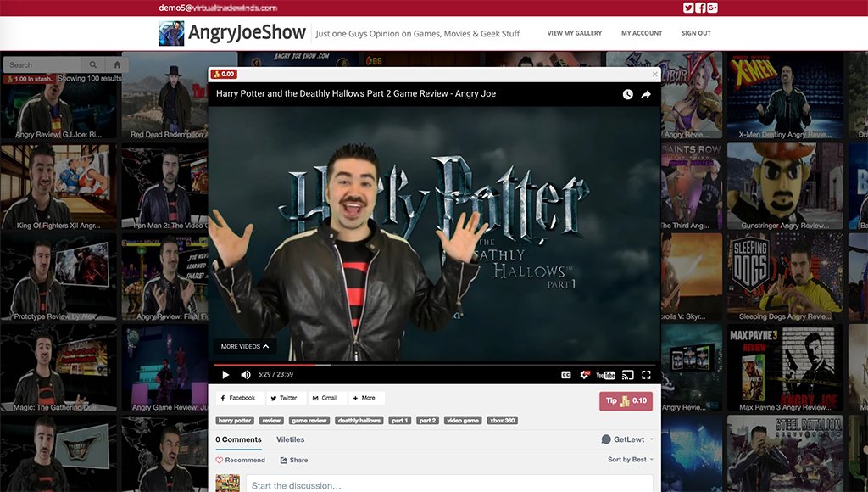
Task: Click the 0.00 coin tip badge
Action: coord(224,74)
